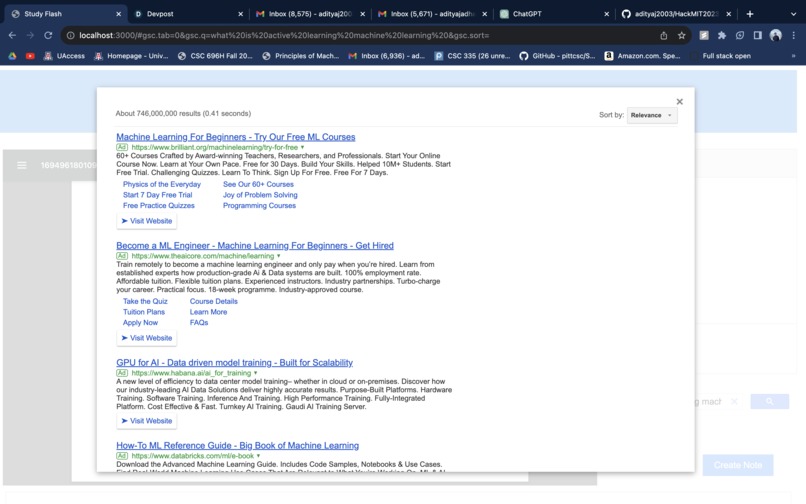806x504 pixels.
Task: Open the Course Details sitelink
Action: [x=213, y=301]
